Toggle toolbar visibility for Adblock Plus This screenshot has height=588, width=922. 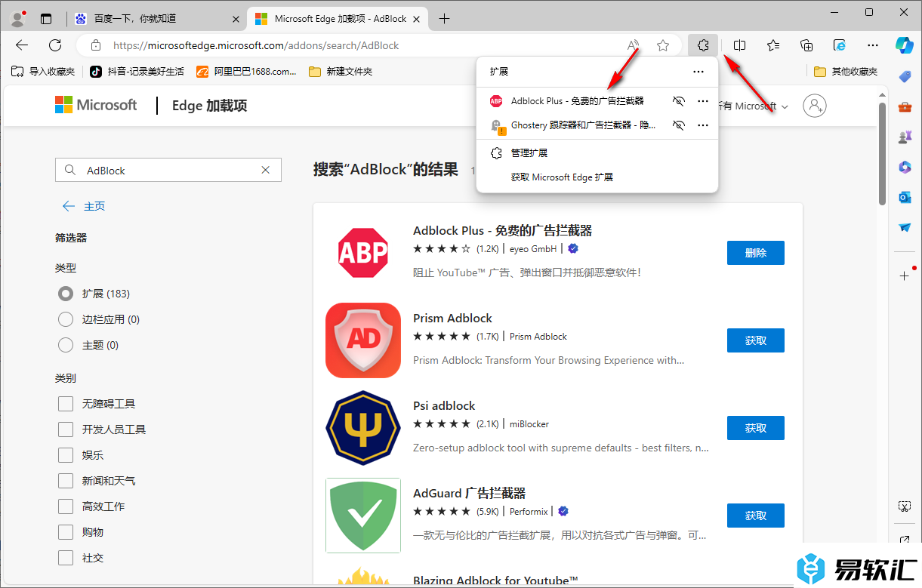pos(679,100)
